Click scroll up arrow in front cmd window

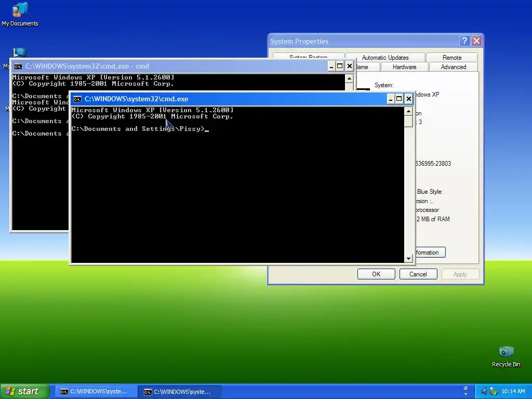pos(408,111)
